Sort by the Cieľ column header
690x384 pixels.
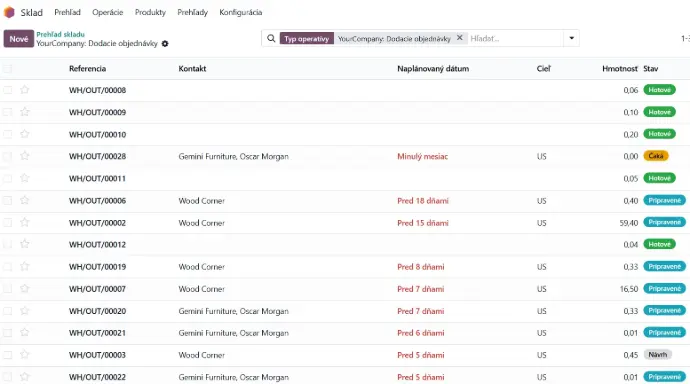tap(543, 69)
